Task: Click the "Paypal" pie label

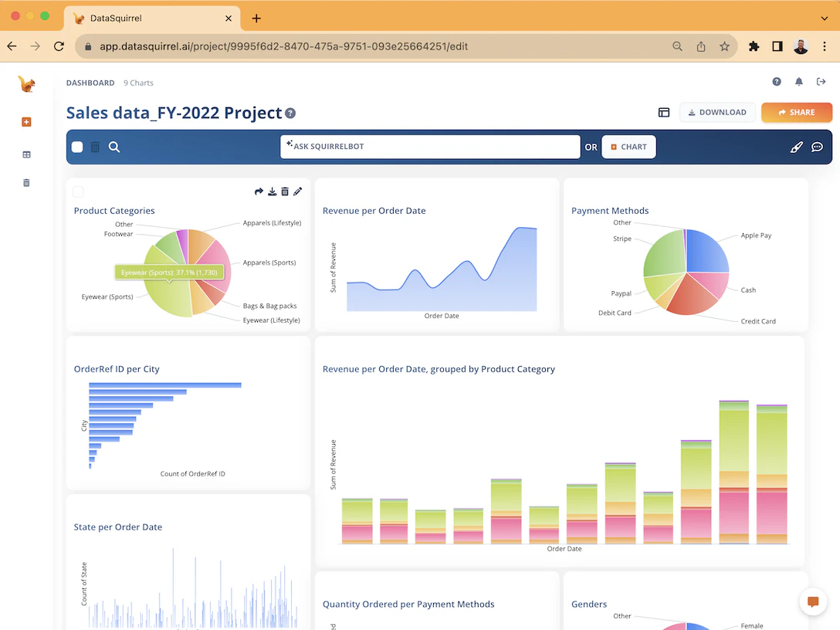Action: pyautogui.click(x=622, y=293)
